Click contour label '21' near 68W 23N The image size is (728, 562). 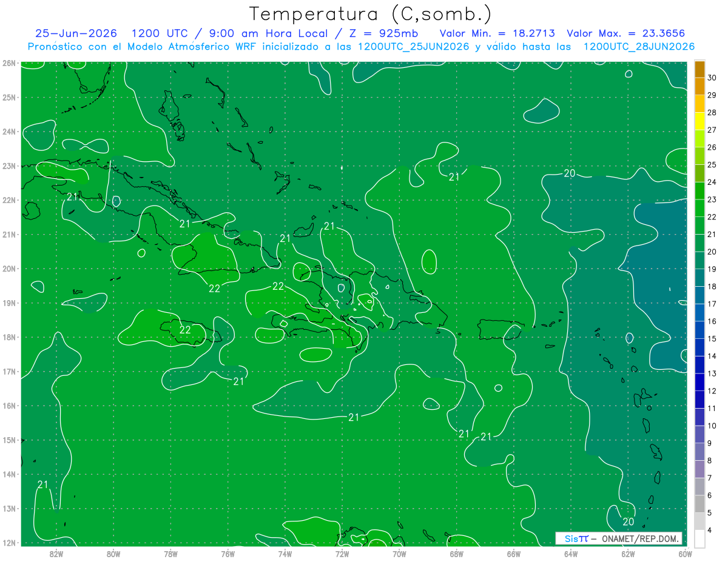(454, 177)
